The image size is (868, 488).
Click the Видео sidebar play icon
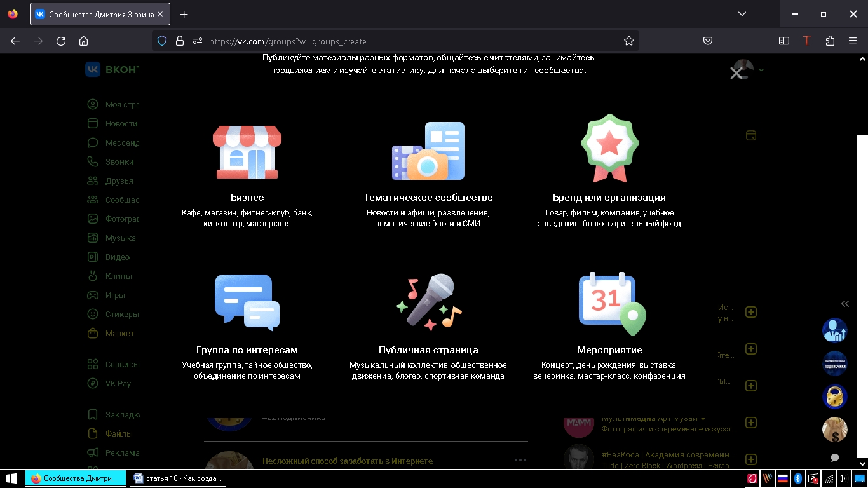(x=93, y=257)
